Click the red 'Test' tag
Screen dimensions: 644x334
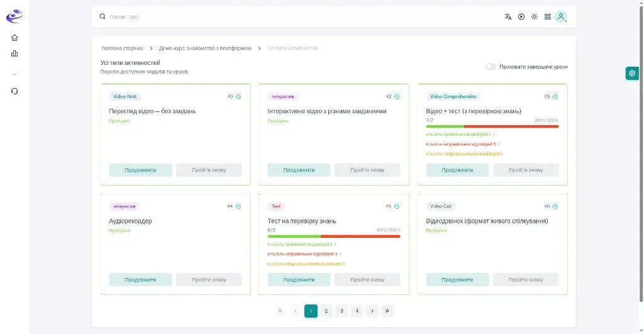(276, 206)
